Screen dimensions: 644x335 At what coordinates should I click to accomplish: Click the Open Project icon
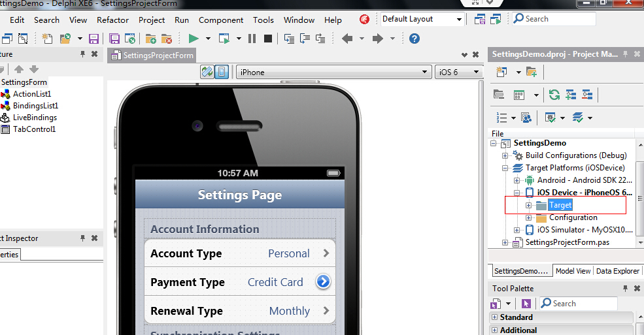[x=130, y=39]
